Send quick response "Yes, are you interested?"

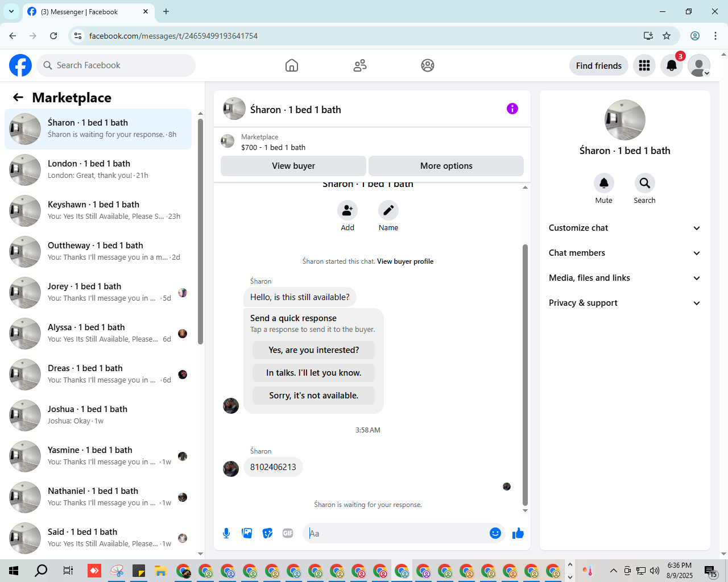[x=314, y=350]
